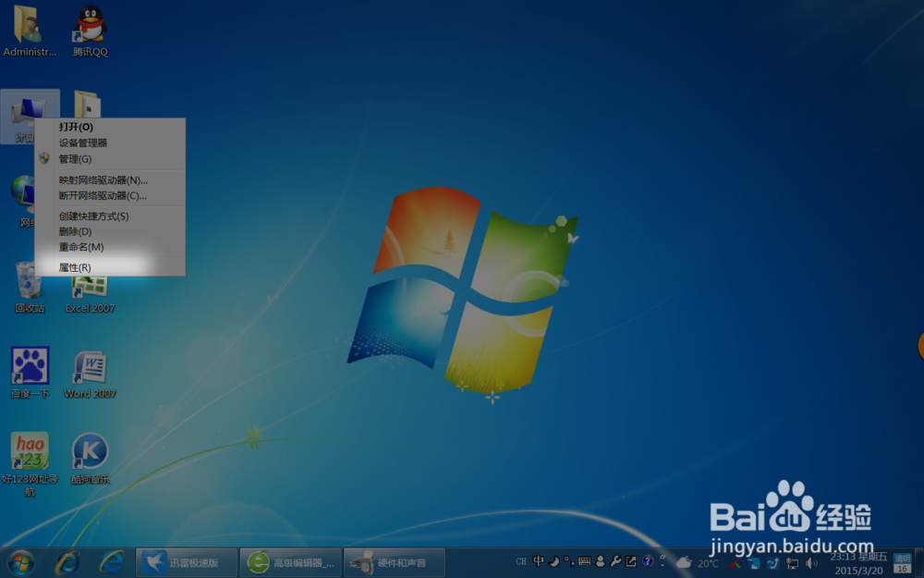Click the weather cloud tray icon
The height and width of the screenshot is (578, 924).
click(684, 562)
